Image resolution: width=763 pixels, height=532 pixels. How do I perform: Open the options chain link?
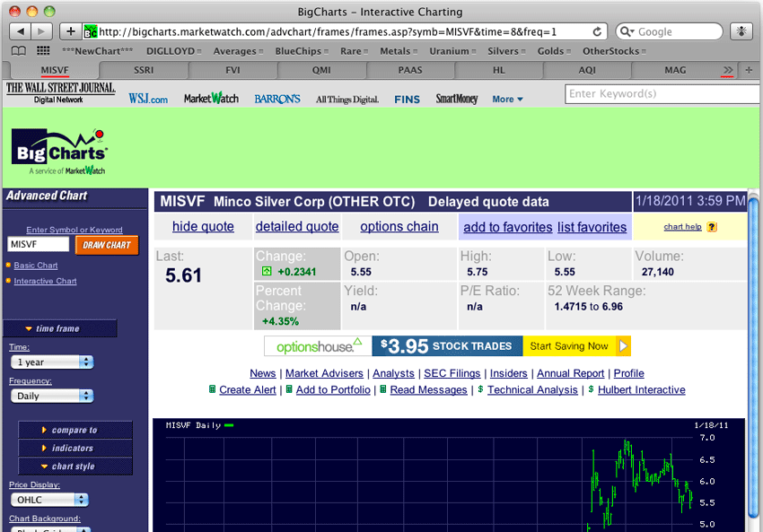pos(399,227)
